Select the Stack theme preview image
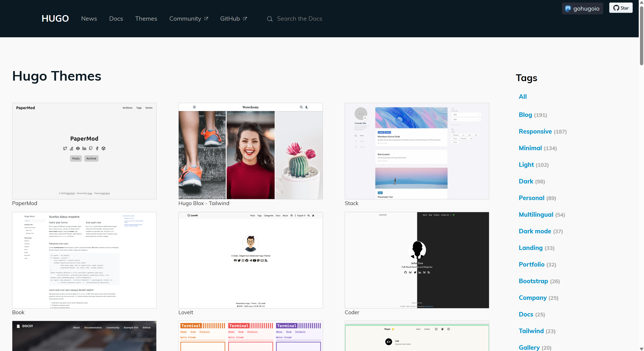This screenshot has width=644, height=351. tap(417, 151)
